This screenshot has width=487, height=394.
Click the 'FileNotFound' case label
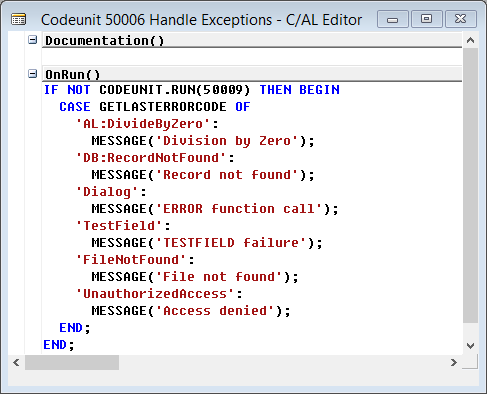coord(131,260)
